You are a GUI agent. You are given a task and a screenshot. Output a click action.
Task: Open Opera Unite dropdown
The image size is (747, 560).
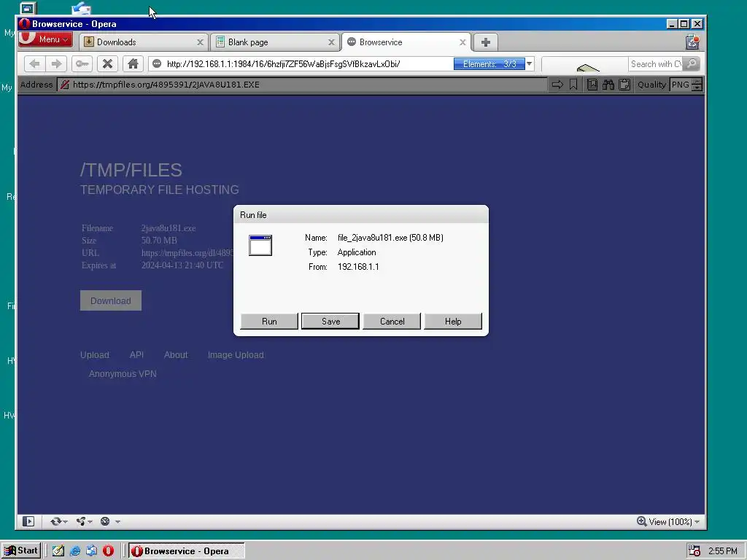(x=85, y=521)
